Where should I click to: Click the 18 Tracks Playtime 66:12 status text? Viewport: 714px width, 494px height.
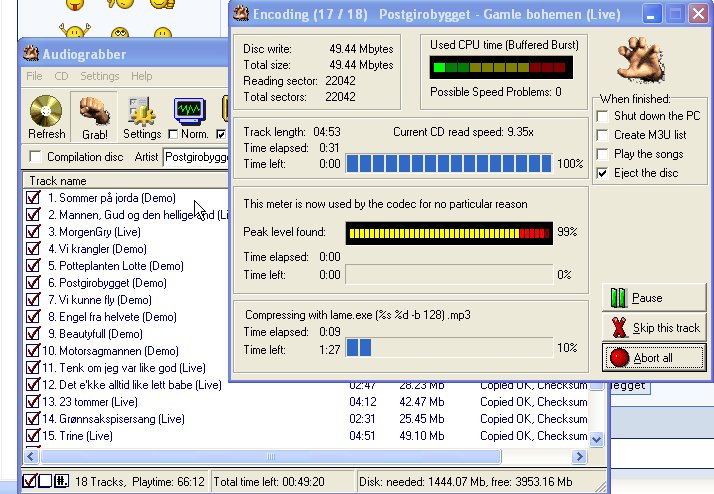(140, 482)
